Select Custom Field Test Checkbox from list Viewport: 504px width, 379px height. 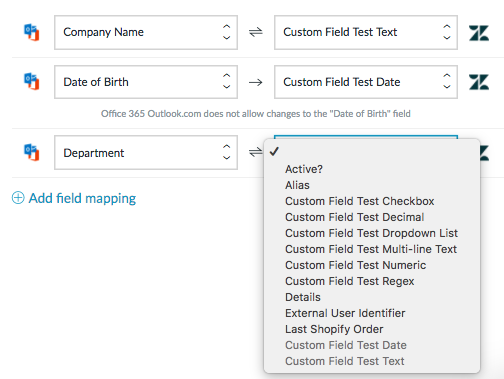(360, 201)
